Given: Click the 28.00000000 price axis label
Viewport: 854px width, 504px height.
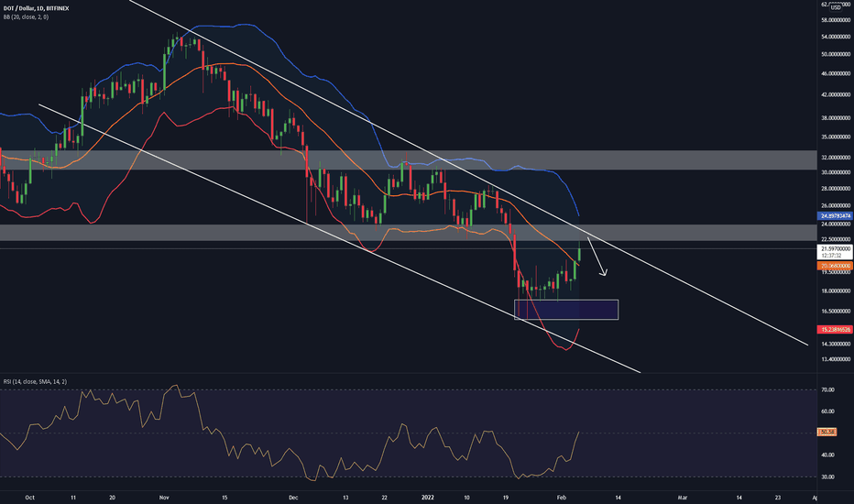Looking at the screenshot, I should (836, 189).
